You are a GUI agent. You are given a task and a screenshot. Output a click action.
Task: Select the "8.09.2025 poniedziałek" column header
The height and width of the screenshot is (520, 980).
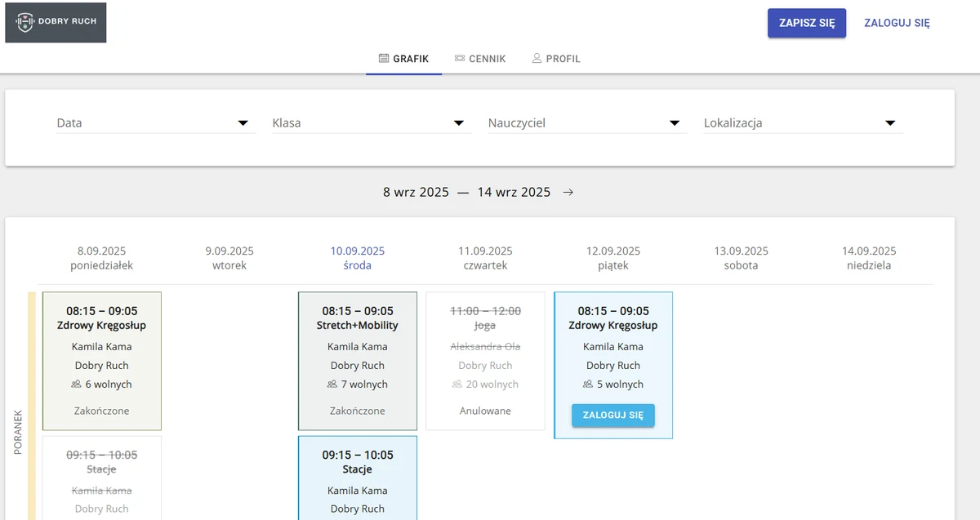pyautogui.click(x=102, y=258)
